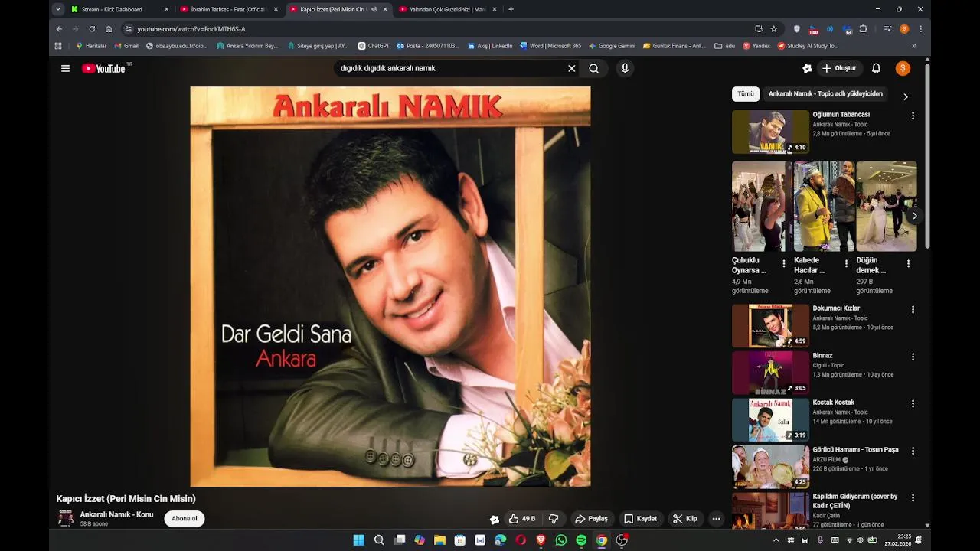The height and width of the screenshot is (551, 980).
Task: Open the Chrome apps grid button
Action: (58, 46)
